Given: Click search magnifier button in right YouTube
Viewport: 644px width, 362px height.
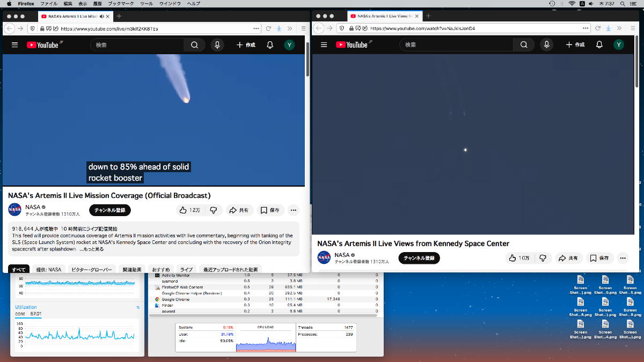Looking at the screenshot, I should tap(524, 45).
